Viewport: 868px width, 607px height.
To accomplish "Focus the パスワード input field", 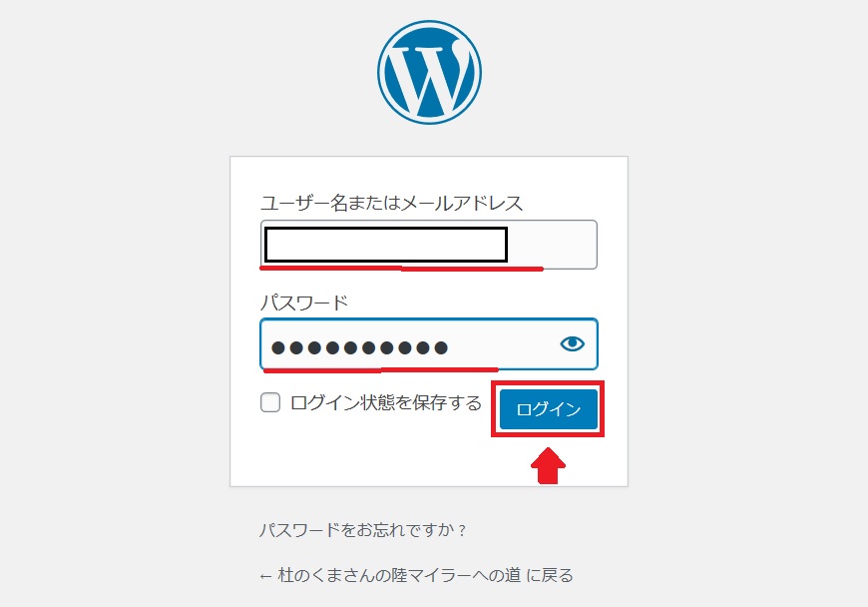I will (429, 343).
